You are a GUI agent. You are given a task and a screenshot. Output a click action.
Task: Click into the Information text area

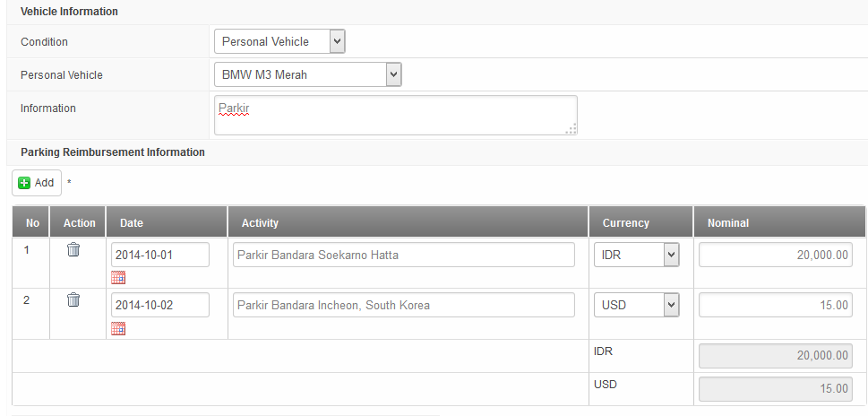click(x=395, y=115)
